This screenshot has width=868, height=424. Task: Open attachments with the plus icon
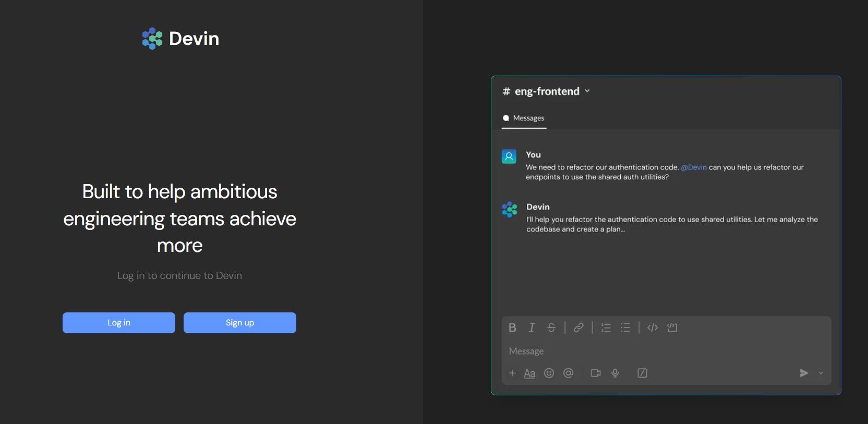[x=512, y=373]
